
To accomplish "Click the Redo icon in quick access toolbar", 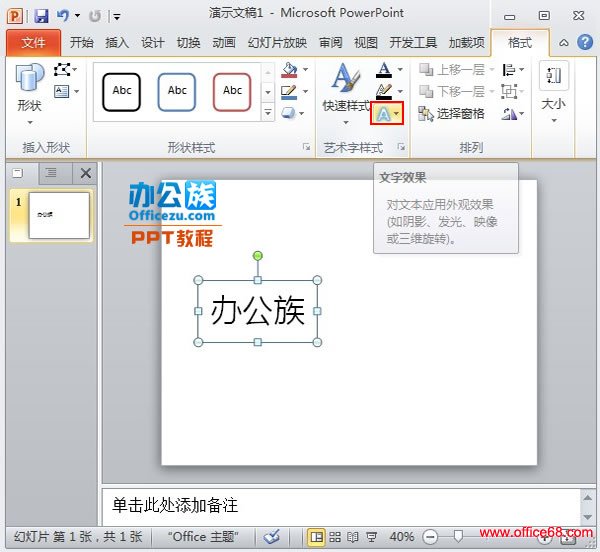I will click(95, 16).
